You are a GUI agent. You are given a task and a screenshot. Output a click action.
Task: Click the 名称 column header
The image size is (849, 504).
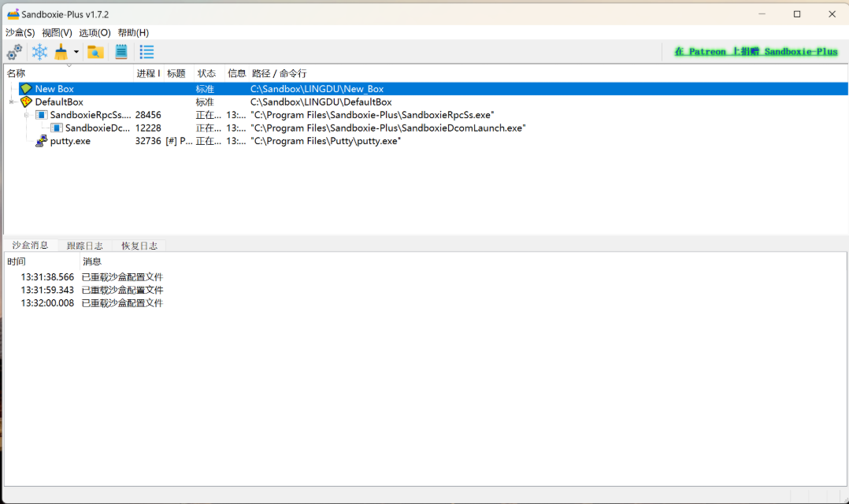coord(17,72)
